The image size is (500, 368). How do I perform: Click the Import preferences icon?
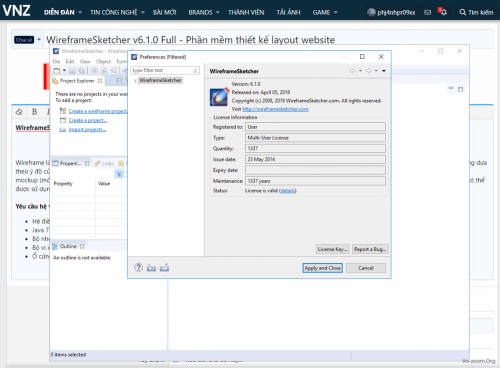point(151,267)
